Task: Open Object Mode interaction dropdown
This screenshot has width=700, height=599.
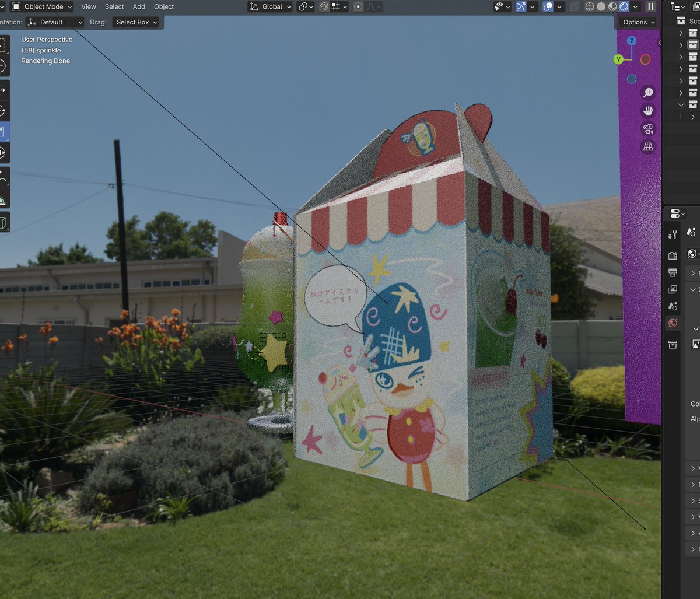Action: [x=42, y=7]
